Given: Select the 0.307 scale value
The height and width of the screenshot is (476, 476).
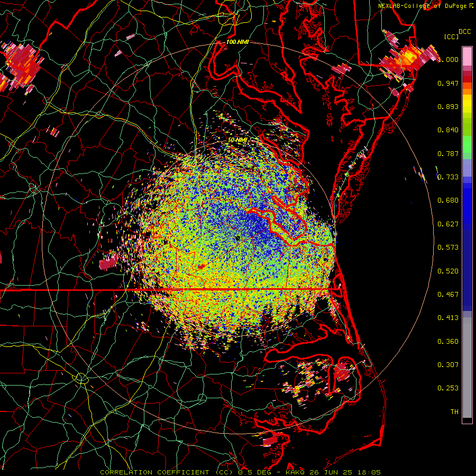Looking at the screenshot, I should tap(448, 365).
